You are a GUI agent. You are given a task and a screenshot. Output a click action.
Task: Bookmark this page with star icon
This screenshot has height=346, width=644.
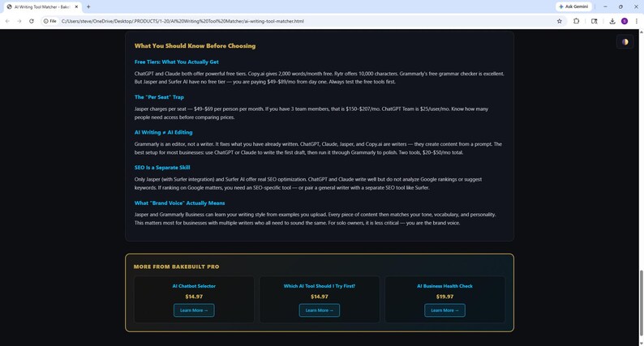(x=559, y=21)
